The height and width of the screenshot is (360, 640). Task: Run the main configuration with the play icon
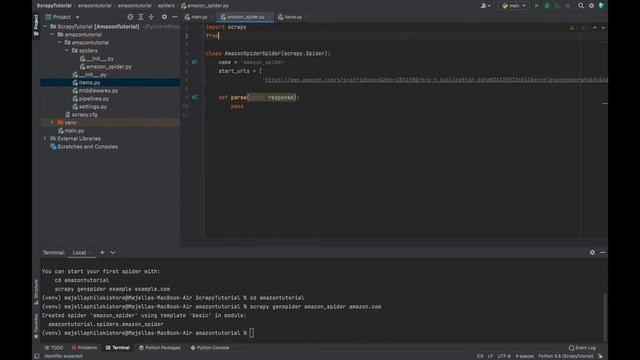[x=537, y=6]
